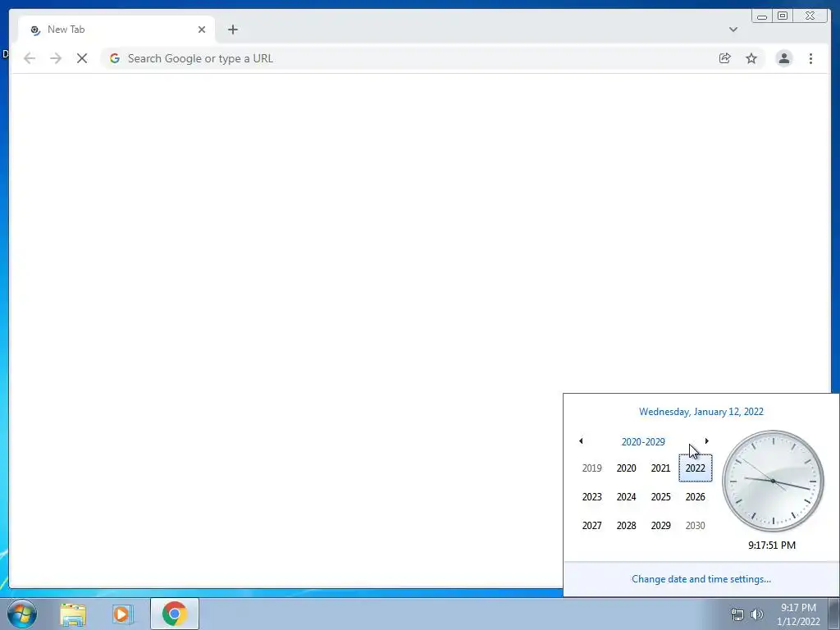Image resolution: width=840 pixels, height=630 pixels.
Task: Select year 2024
Action: coord(626,497)
